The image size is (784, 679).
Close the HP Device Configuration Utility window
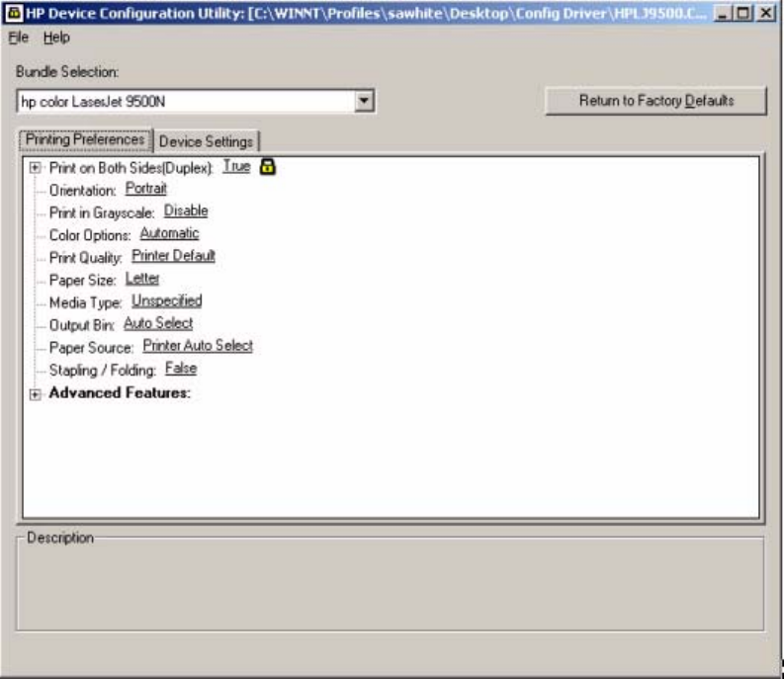tap(765, 13)
